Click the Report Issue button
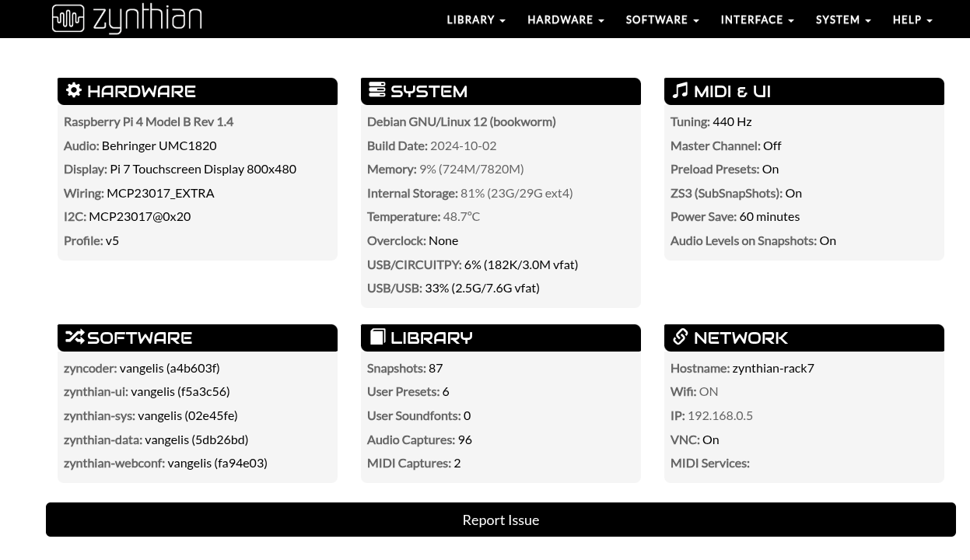 tap(501, 520)
